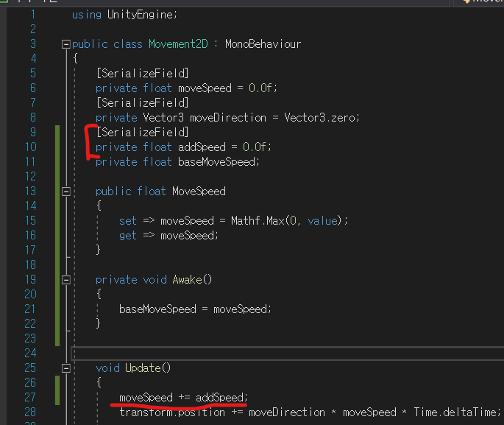The image size is (504, 425).
Task: Click the Movement2D class name
Action: (x=178, y=44)
